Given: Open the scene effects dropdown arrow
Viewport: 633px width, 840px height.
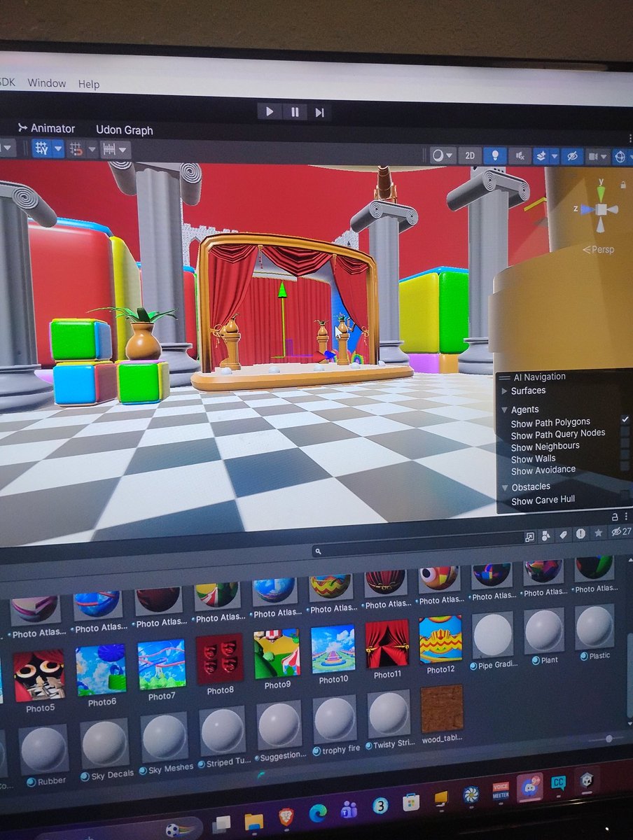Looking at the screenshot, I should tap(554, 157).
